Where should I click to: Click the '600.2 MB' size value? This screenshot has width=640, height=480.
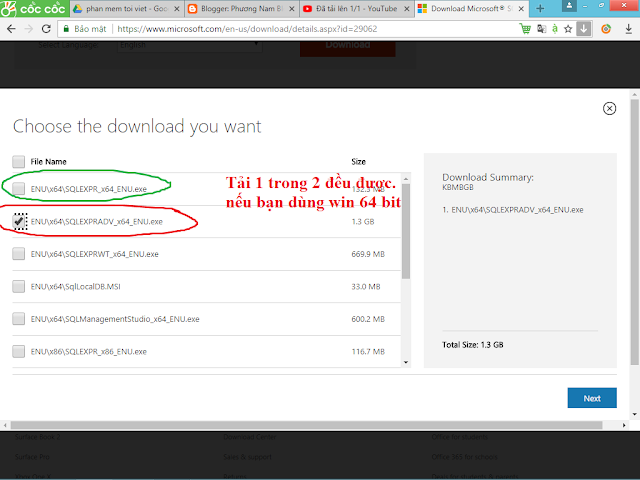368,319
